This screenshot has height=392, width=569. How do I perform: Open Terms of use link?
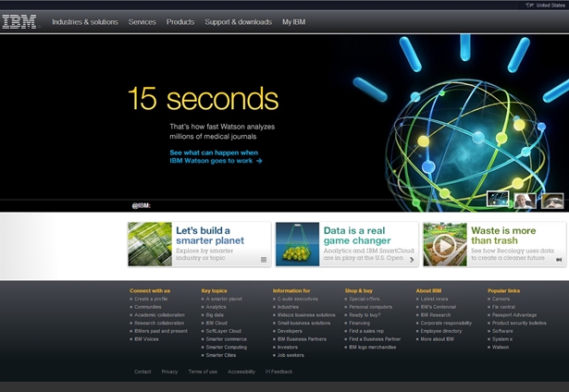(x=203, y=372)
